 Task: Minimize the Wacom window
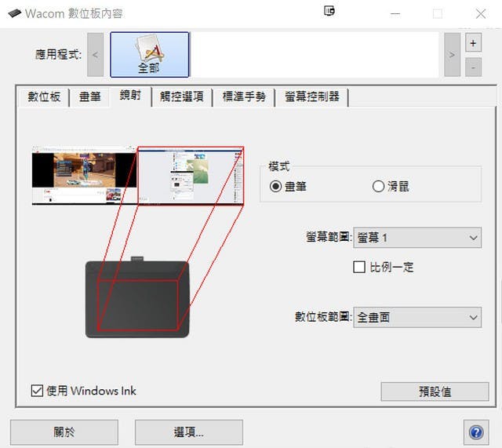coord(395,14)
